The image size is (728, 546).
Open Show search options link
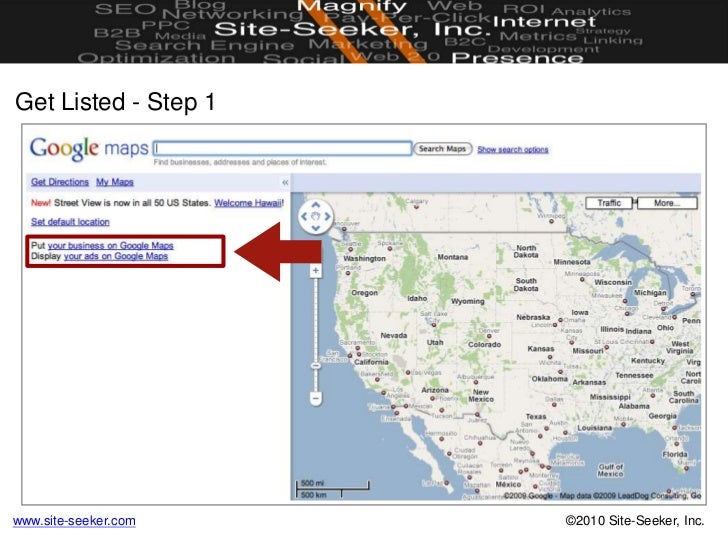513,150
